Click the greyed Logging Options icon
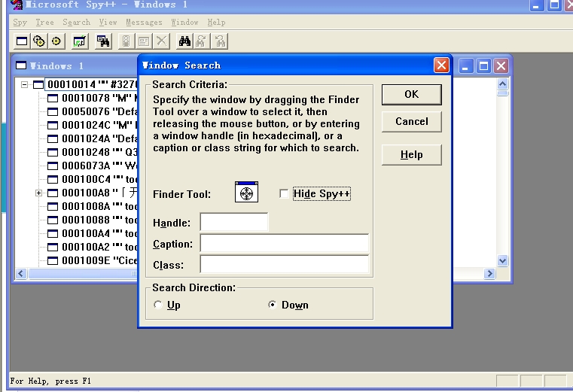The height and width of the screenshot is (392, 573). pyautogui.click(x=144, y=41)
